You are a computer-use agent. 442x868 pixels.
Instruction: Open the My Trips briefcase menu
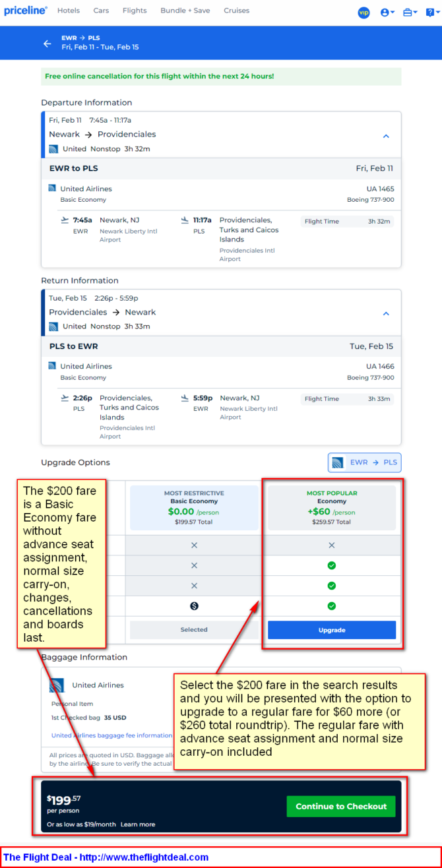click(x=410, y=12)
